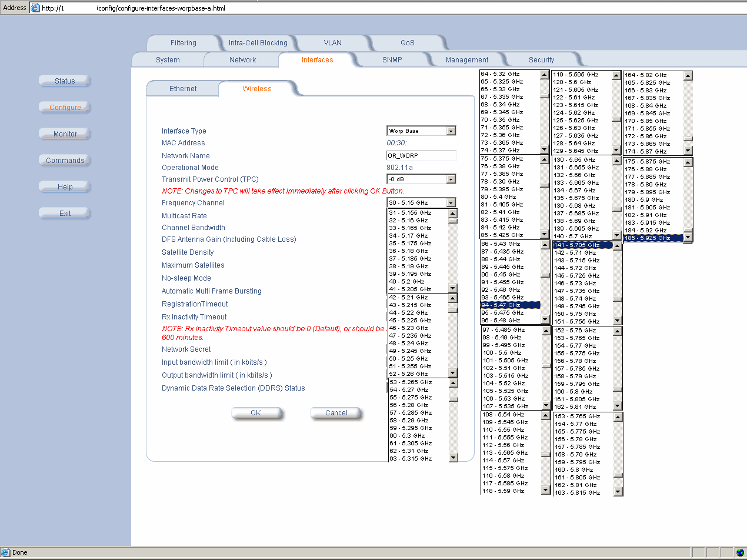The width and height of the screenshot is (747, 560).
Task: Click the Network Name text field
Action: pyautogui.click(x=421, y=156)
